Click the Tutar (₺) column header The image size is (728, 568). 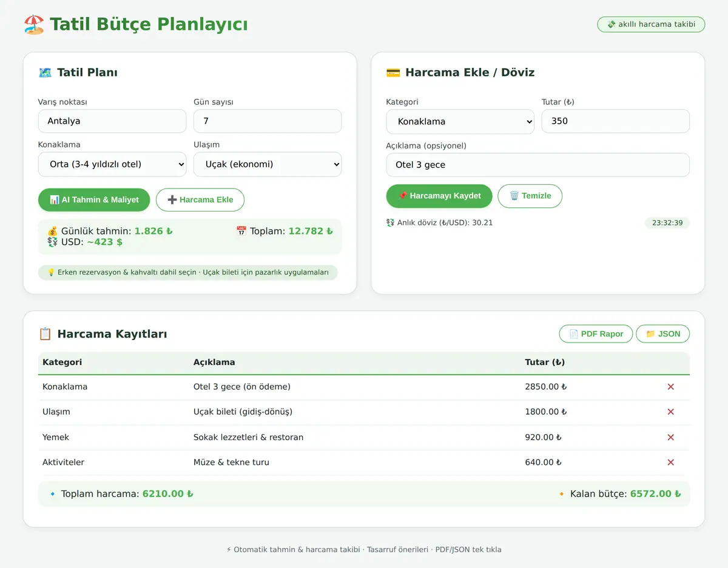545,363
